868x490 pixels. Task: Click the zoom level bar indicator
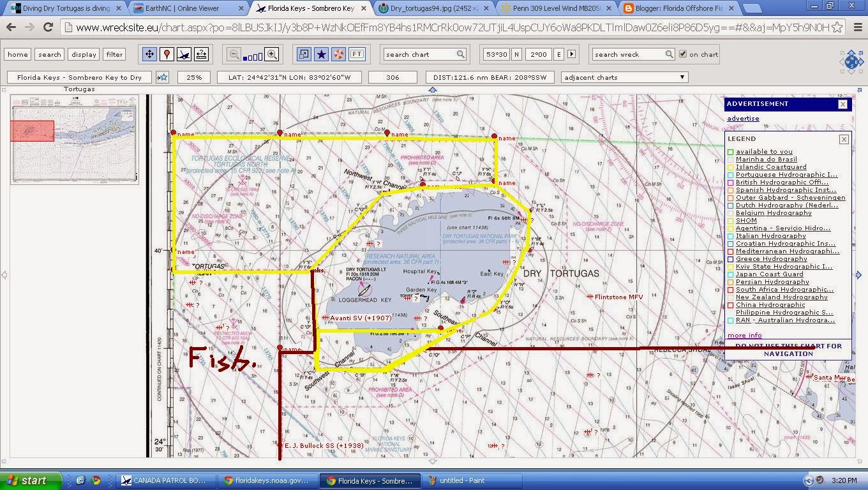click(x=253, y=57)
